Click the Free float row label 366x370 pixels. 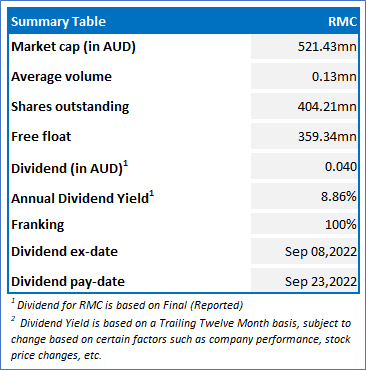(41, 137)
